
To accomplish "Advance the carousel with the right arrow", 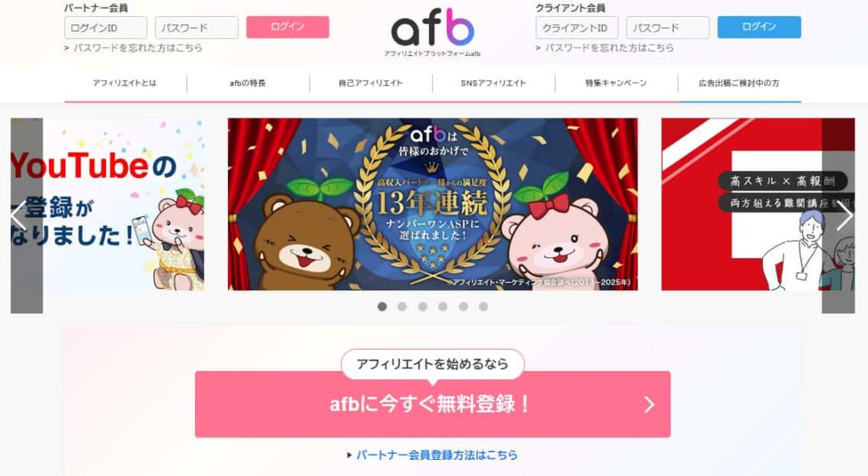I will tap(844, 216).
